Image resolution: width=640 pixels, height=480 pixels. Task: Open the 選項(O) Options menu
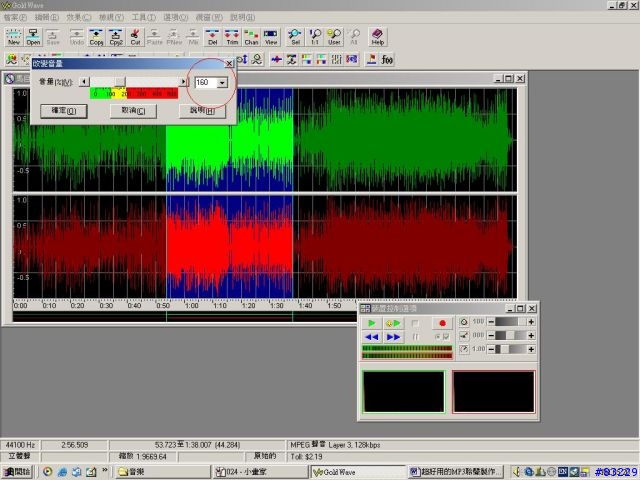tap(176, 17)
